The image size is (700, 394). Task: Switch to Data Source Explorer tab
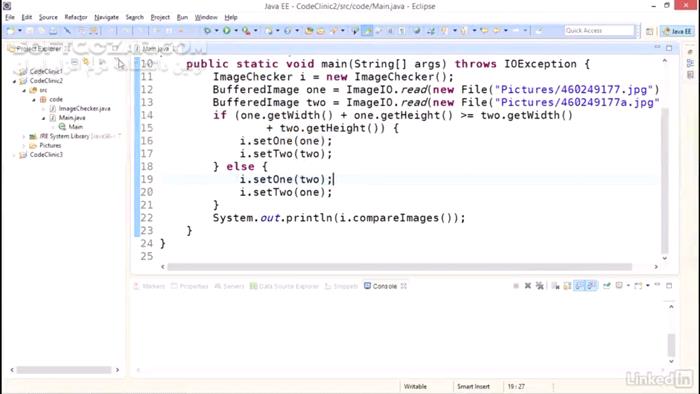pos(284,286)
